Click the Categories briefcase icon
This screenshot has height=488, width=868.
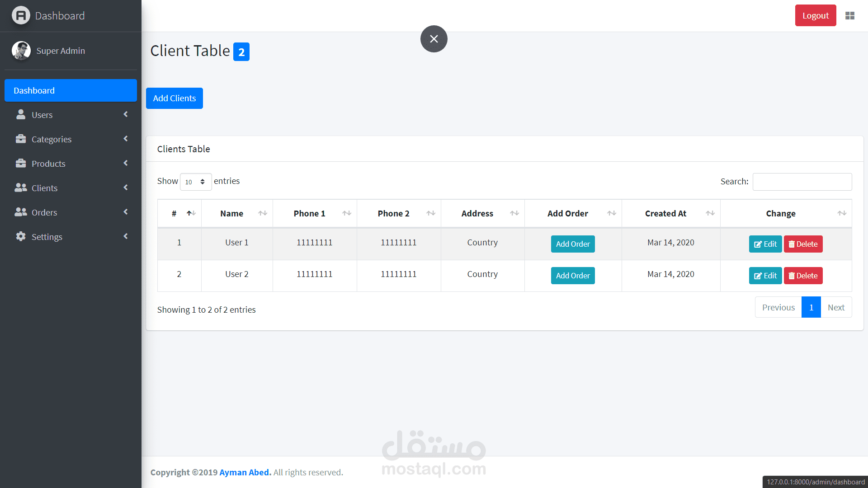21,139
